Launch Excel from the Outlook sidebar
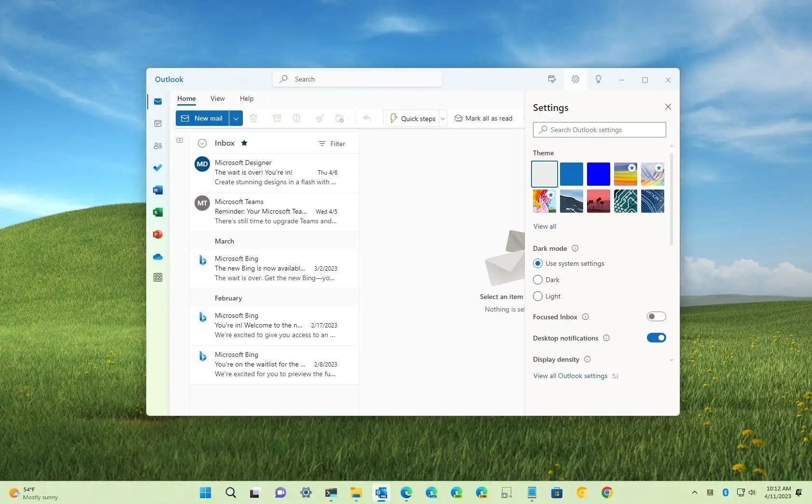 pyautogui.click(x=158, y=212)
